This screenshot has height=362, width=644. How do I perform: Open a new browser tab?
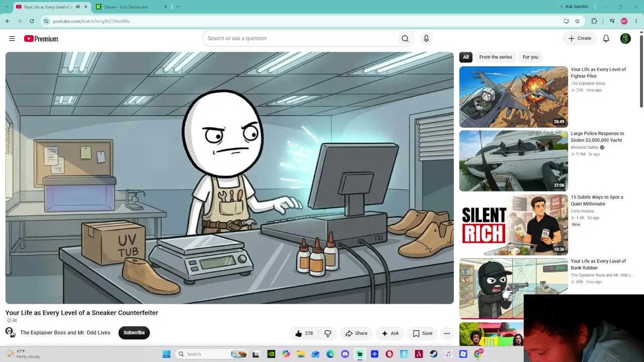click(x=178, y=7)
